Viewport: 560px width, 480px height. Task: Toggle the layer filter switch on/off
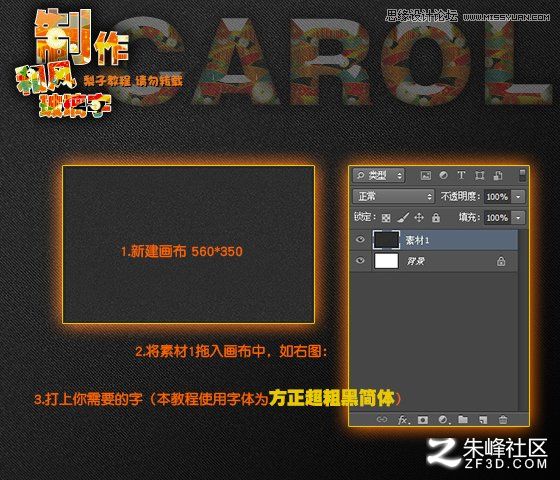click(522, 175)
